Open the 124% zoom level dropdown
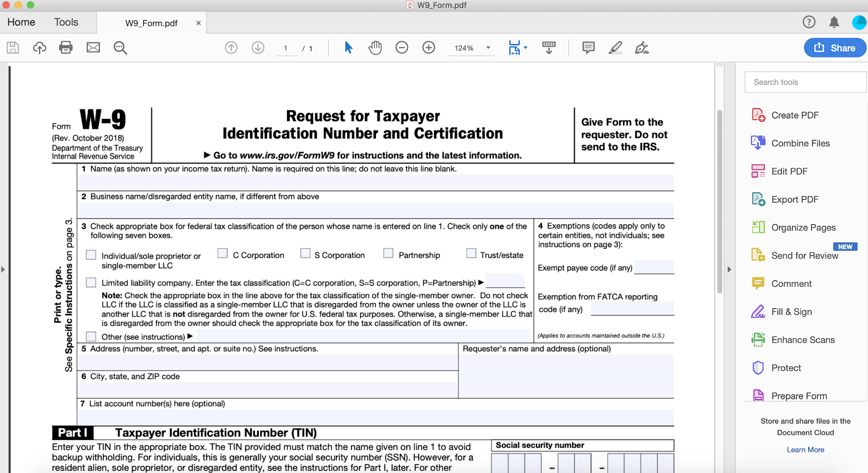868x473 pixels. click(488, 48)
